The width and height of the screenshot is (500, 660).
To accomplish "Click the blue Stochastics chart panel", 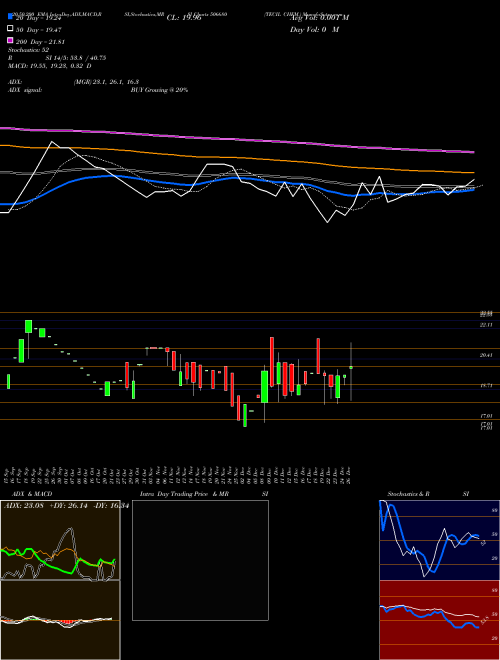I will (x=440, y=540).
